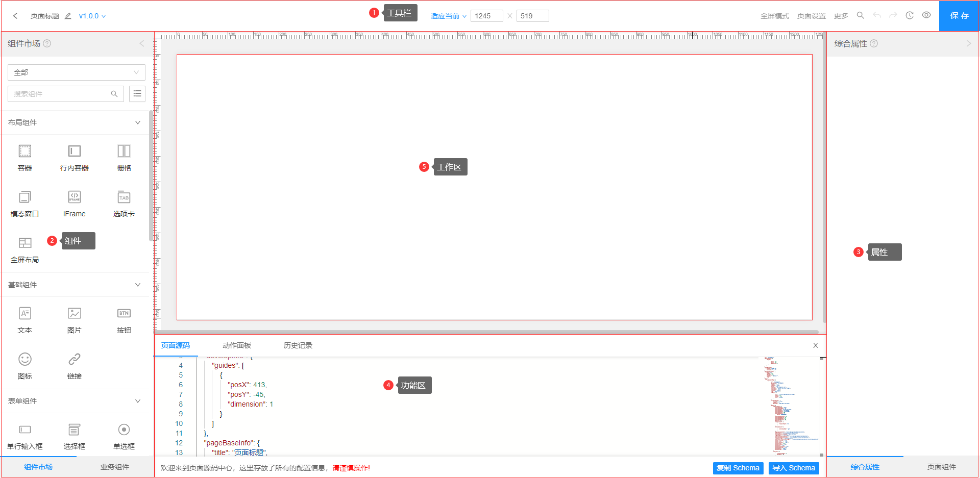Click the 保存 button
This screenshot has width=980, height=478.
pyautogui.click(x=959, y=16)
